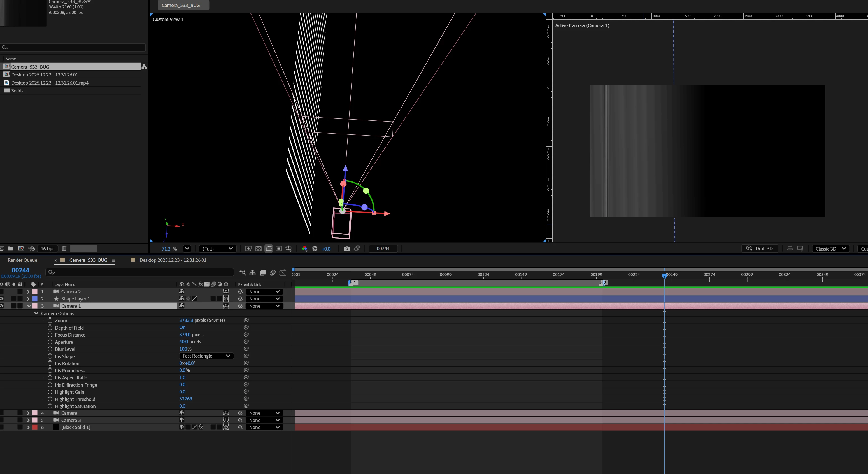Viewport: 868px width, 474px height.
Task: Click the Take Snapshot camera icon
Action: click(x=346, y=249)
